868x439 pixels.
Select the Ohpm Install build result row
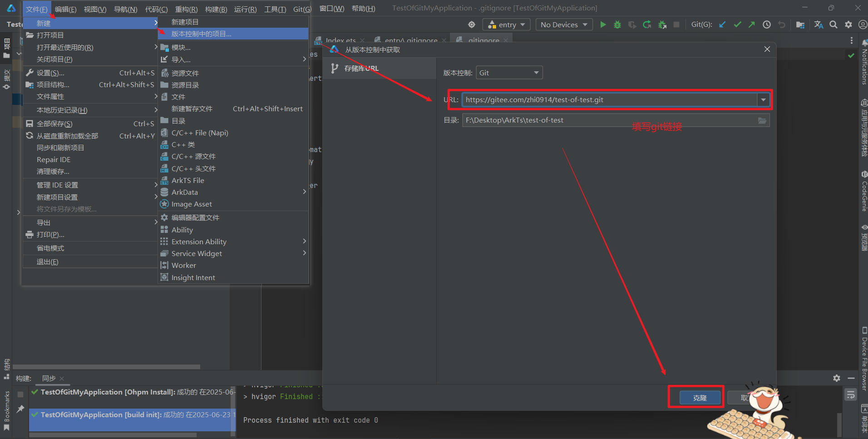coord(133,392)
